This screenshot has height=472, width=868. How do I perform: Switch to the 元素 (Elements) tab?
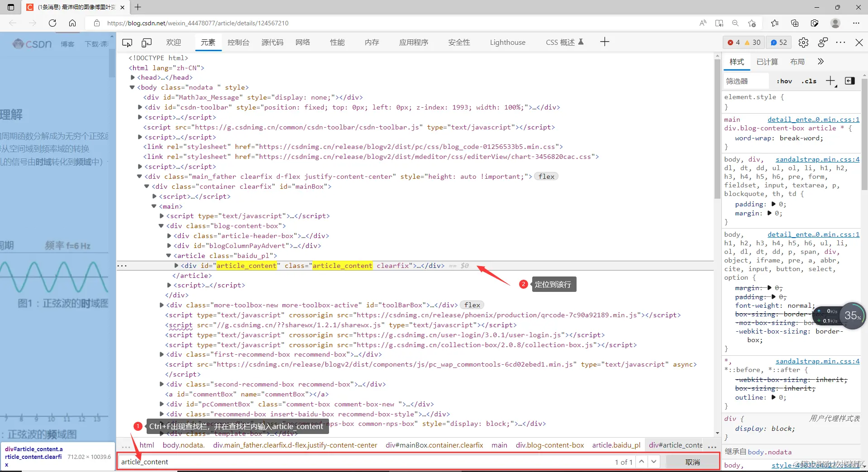(x=208, y=43)
